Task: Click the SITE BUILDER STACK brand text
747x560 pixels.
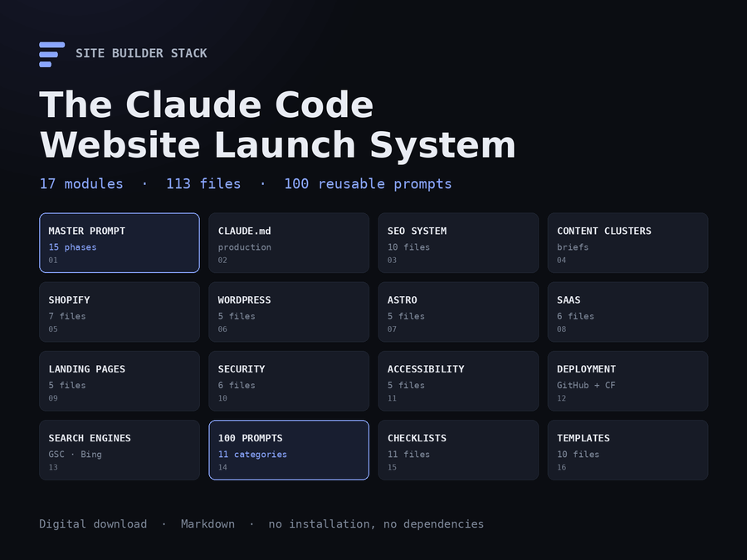Action: tap(141, 53)
